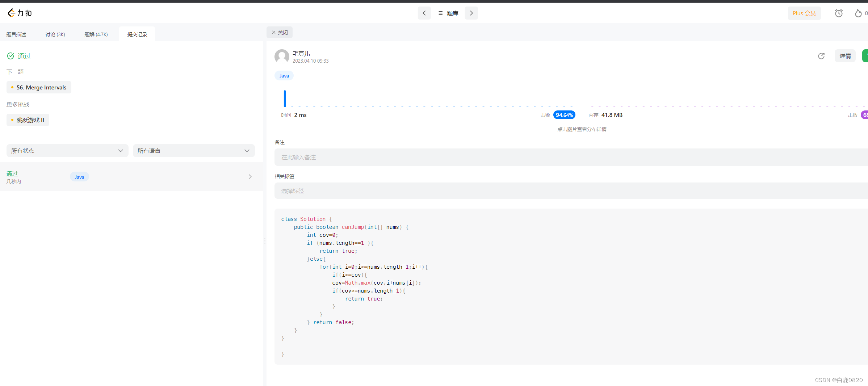Viewport: 868px width, 386px height.
Task: Click the user avatar of 毛豆儿
Action: [x=282, y=56]
